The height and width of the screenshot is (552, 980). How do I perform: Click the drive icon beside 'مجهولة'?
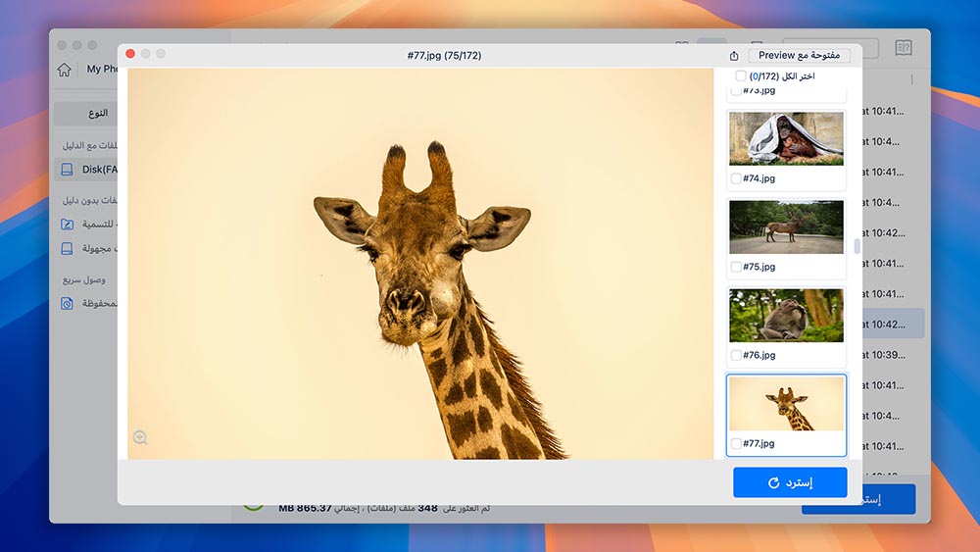[x=67, y=248]
